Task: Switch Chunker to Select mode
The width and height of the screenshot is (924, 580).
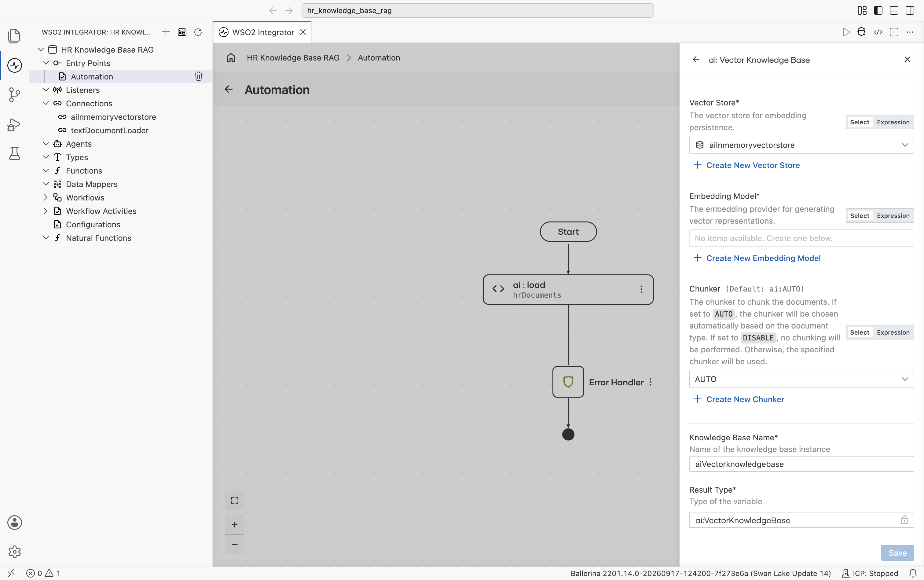Action: click(860, 332)
